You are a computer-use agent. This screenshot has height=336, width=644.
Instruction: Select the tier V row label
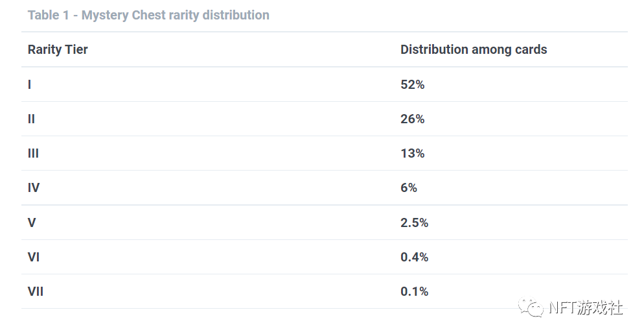tap(32, 222)
